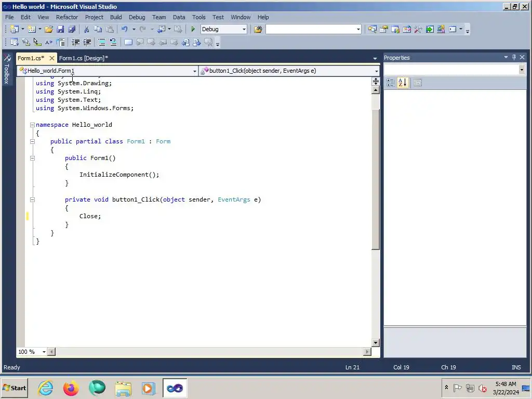Close the Properties panel
This screenshot has height=399, width=532.
coord(522,57)
